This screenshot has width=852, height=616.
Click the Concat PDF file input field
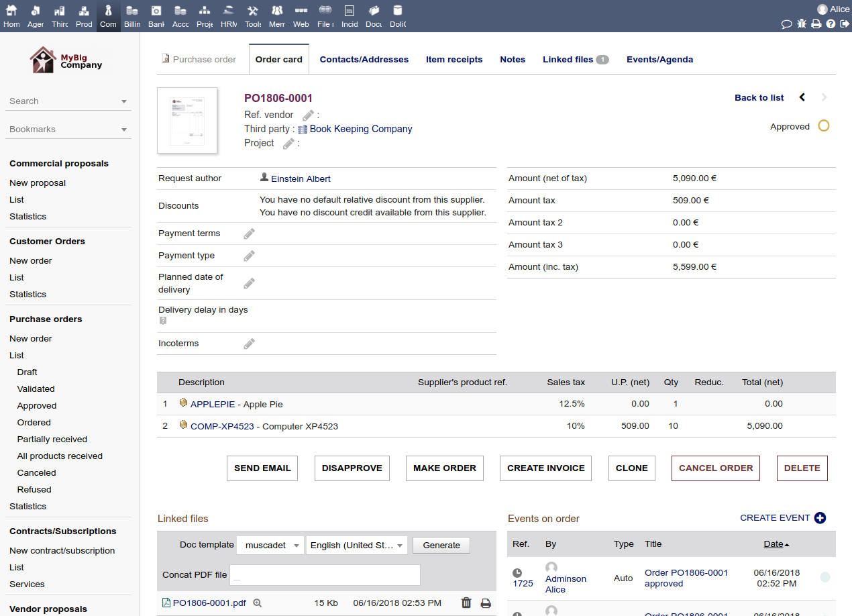pyautogui.click(x=325, y=575)
